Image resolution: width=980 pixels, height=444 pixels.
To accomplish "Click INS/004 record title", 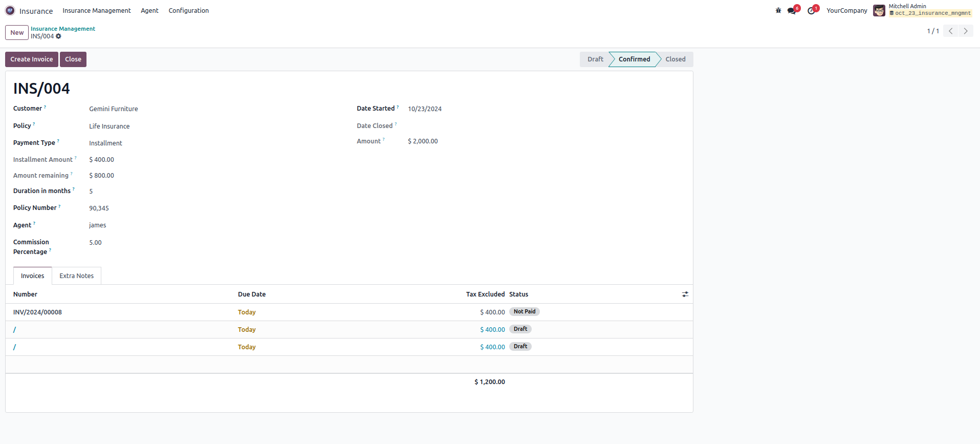I will click(x=41, y=89).
